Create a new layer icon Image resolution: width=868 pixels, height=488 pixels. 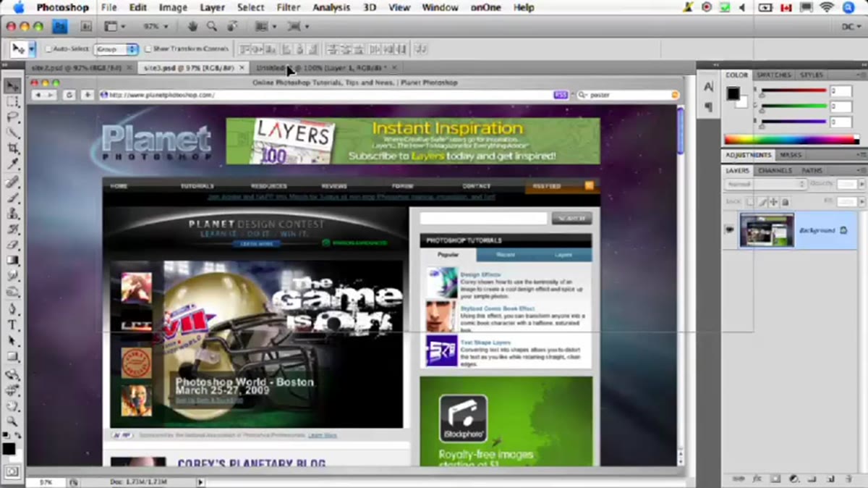pos(830,479)
